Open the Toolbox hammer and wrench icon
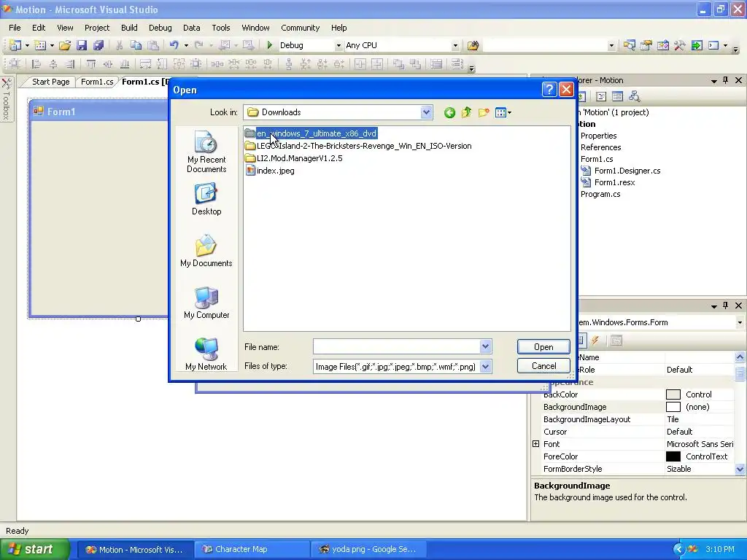This screenshot has height=560, width=747. pyautogui.click(x=680, y=45)
